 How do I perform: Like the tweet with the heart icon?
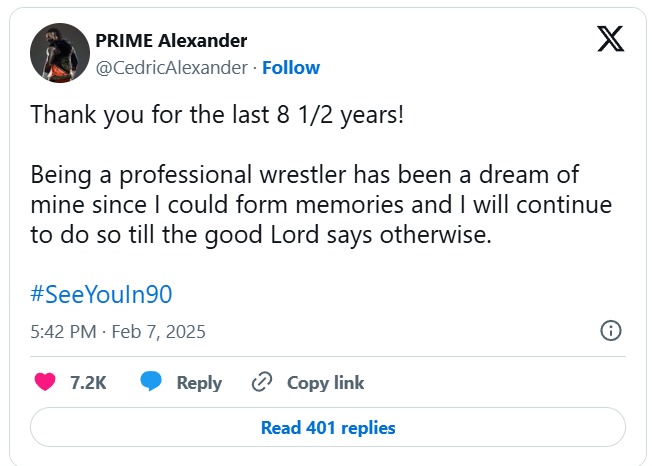45,382
